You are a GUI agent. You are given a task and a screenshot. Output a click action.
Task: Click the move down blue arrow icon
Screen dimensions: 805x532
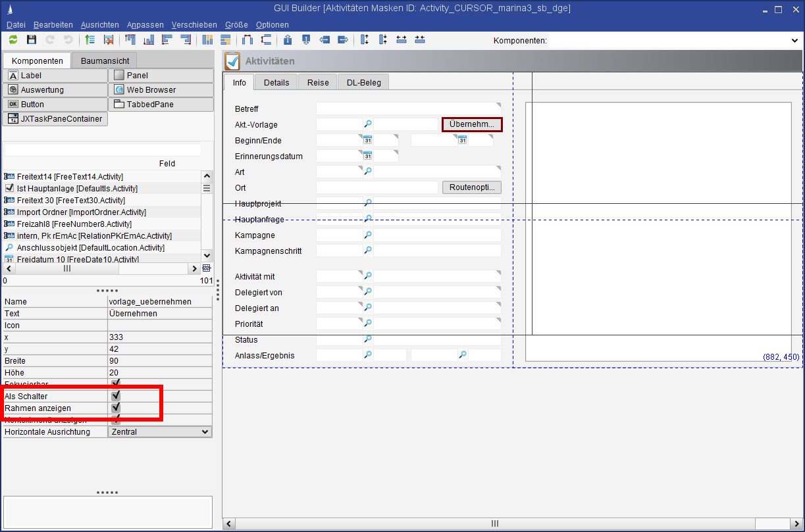[306, 40]
